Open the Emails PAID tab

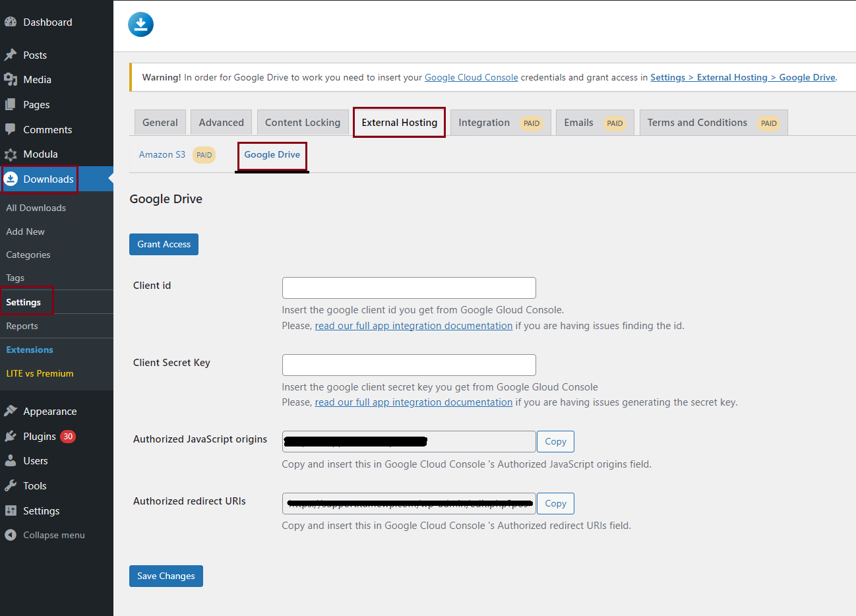tap(595, 123)
